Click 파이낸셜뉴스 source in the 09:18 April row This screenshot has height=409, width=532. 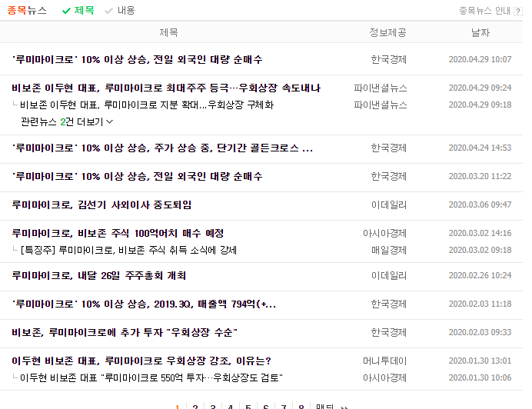[x=381, y=105]
